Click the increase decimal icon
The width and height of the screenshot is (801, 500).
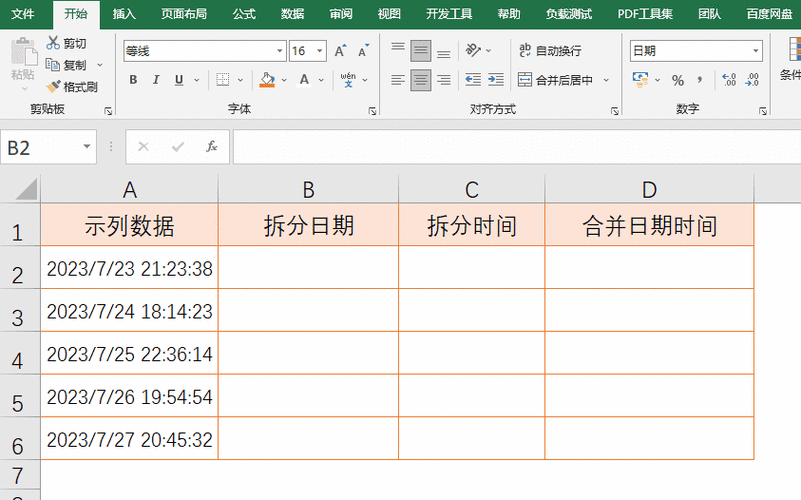pyautogui.click(x=729, y=80)
